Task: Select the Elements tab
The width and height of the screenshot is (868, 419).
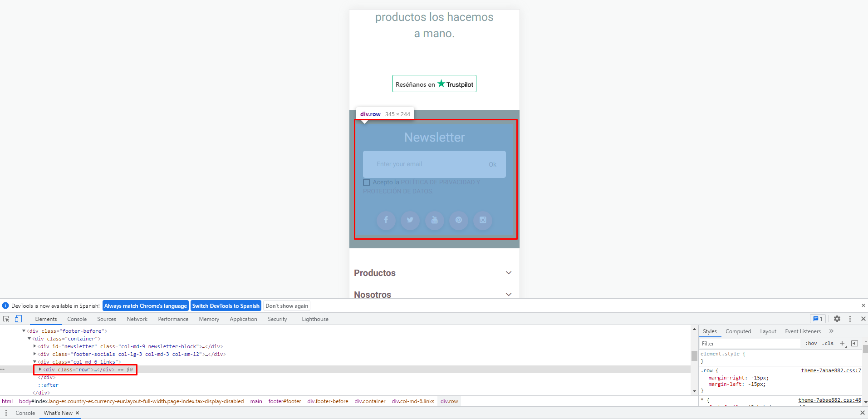Action: point(46,319)
